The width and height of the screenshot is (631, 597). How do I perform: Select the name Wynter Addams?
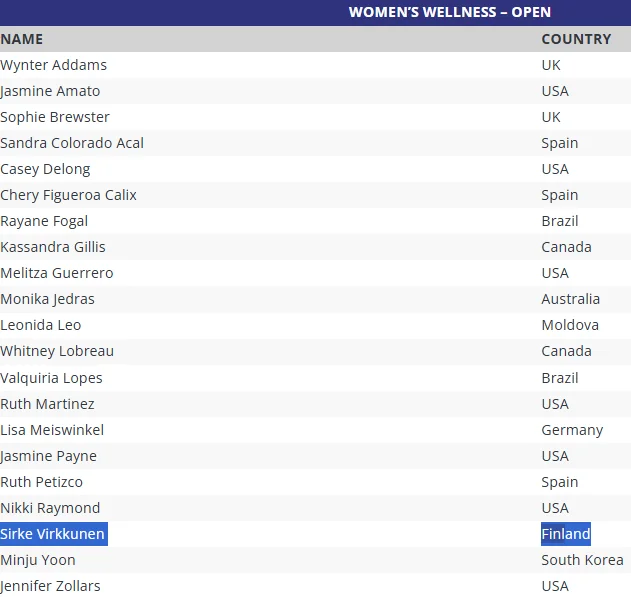click(x=54, y=65)
